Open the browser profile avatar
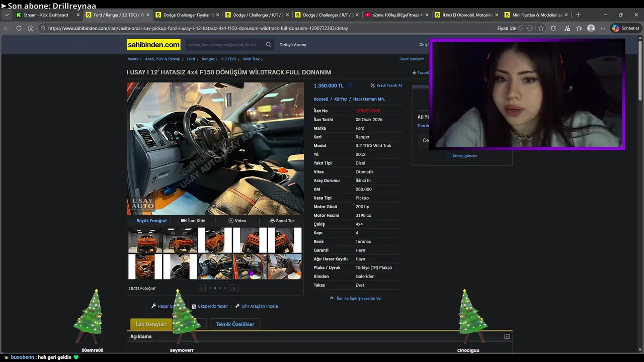This screenshot has height=362, width=644. (591, 28)
